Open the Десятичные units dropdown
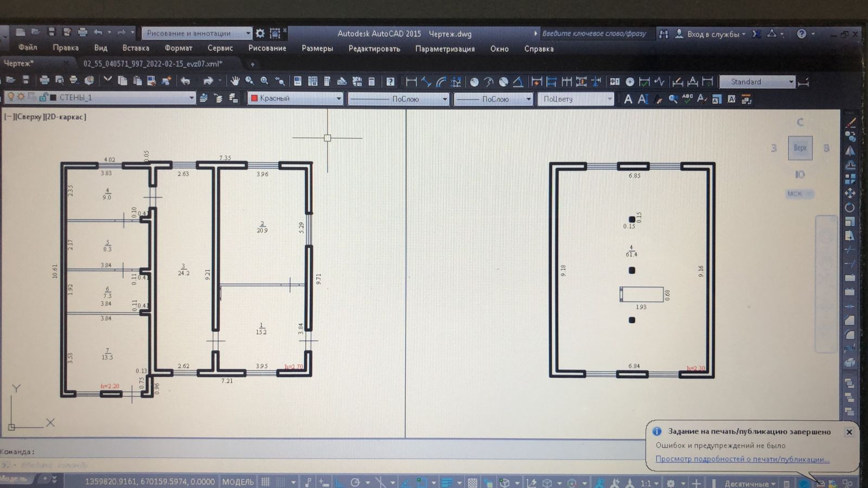 click(x=750, y=483)
